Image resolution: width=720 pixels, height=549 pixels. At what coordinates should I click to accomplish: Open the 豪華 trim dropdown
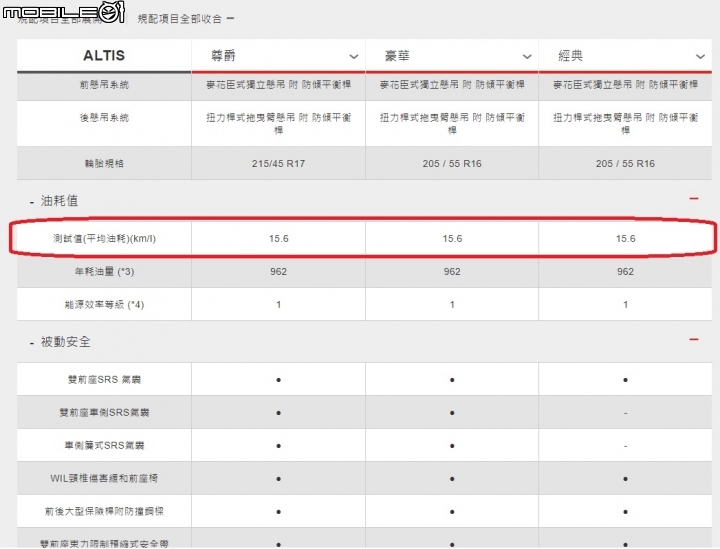tap(527, 56)
